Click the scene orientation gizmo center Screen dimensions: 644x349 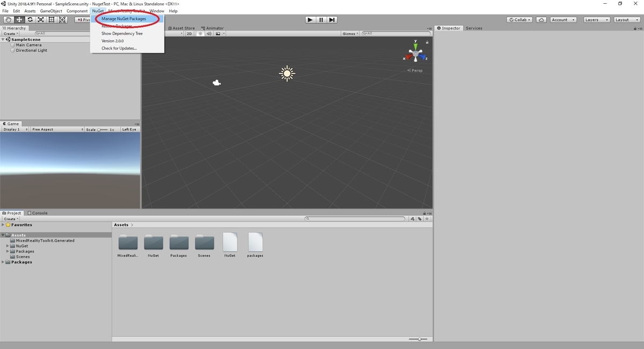[415, 54]
